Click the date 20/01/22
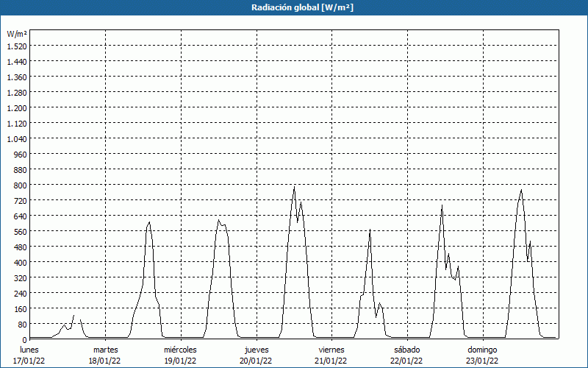The width and height of the screenshot is (588, 368). tap(256, 361)
